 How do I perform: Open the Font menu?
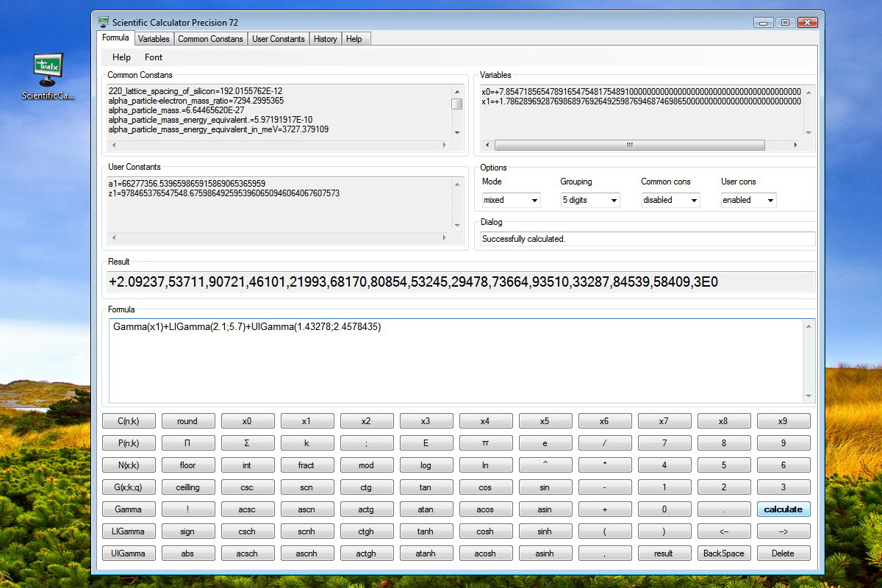[x=154, y=57]
